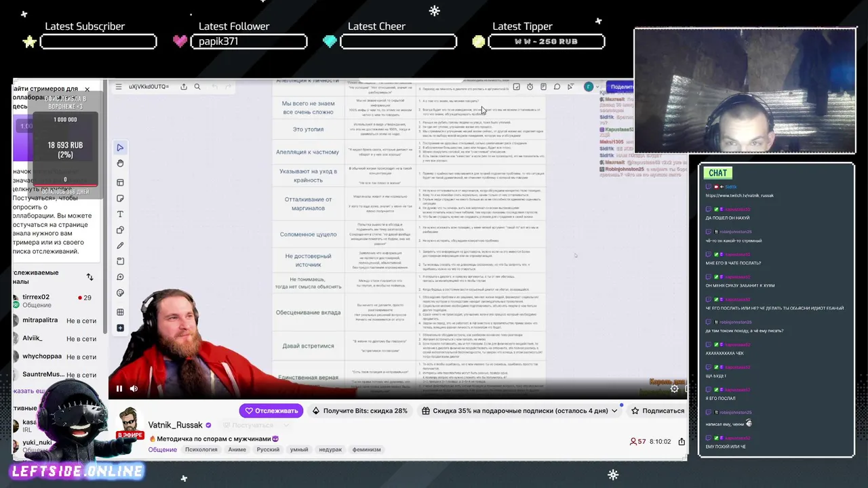Choose the frame template tool

[120, 182]
